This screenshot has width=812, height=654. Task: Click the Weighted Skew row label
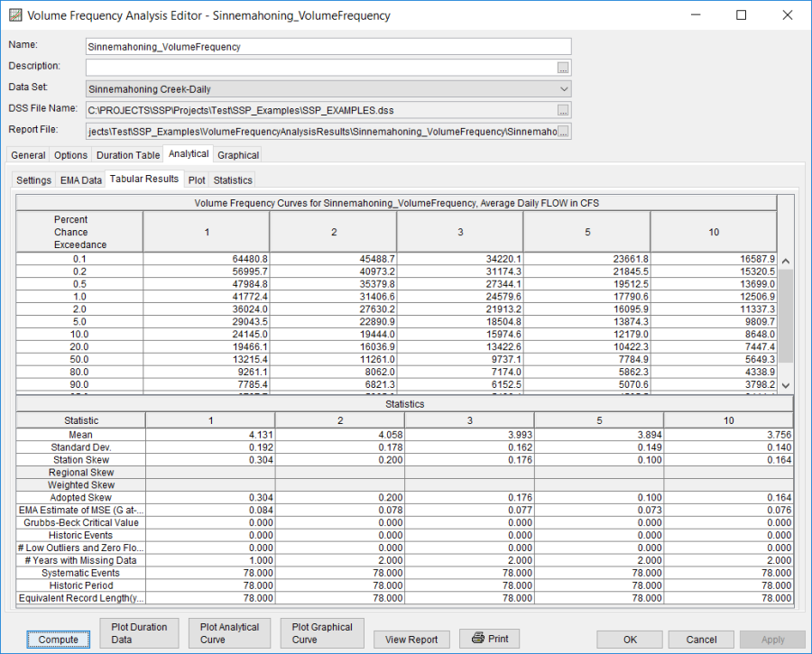click(x=81, y=485)
